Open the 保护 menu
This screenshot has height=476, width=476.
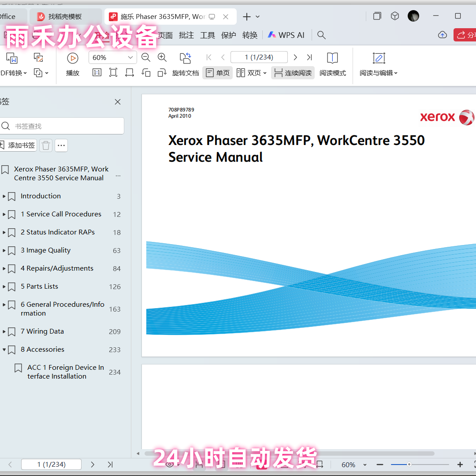(229, 35)
